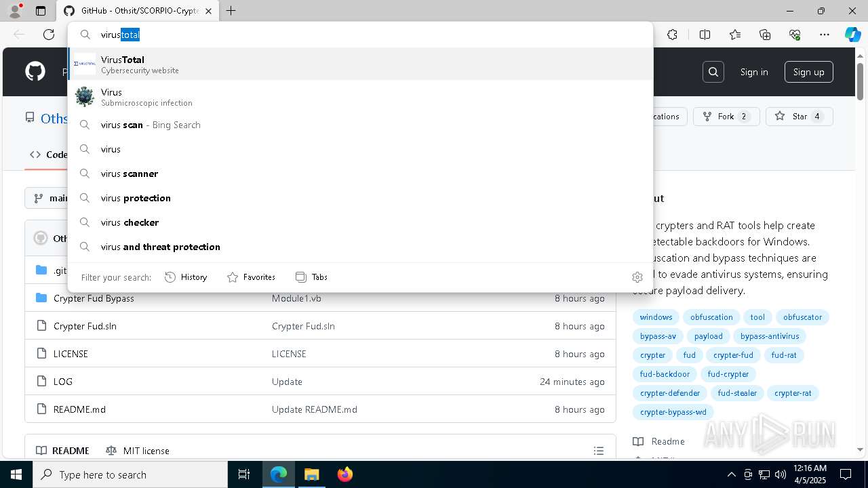Open the Browser essentials heart icon

click(x=795, y=35)
